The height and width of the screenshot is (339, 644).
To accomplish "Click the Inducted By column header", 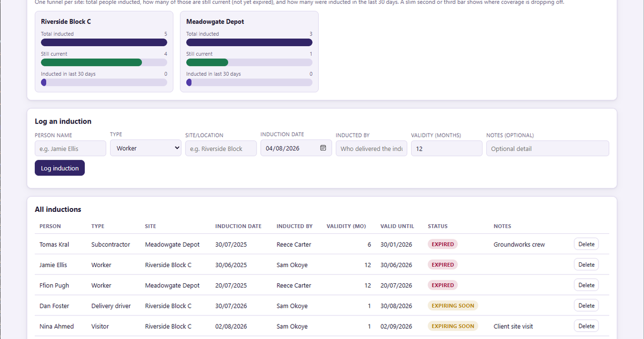I will point(295,226).
